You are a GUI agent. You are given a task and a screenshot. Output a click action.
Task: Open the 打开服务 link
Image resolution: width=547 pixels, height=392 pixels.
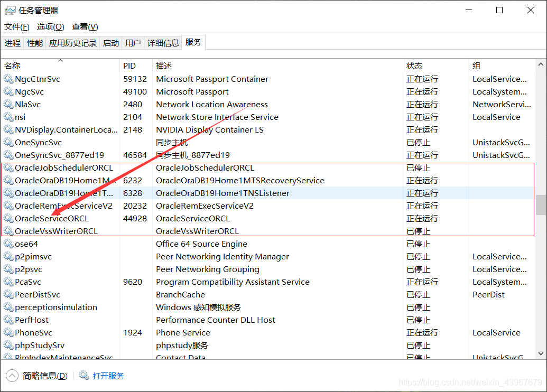[108, 376]
